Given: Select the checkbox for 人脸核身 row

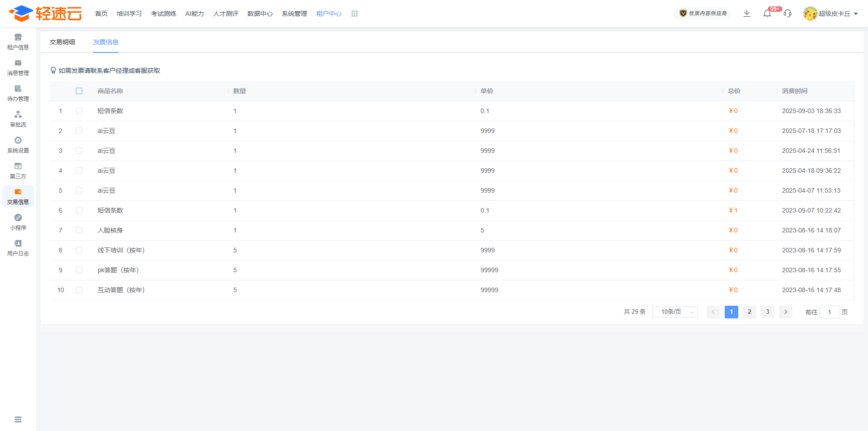Looking at the screenshot, I should click(79, 230).
